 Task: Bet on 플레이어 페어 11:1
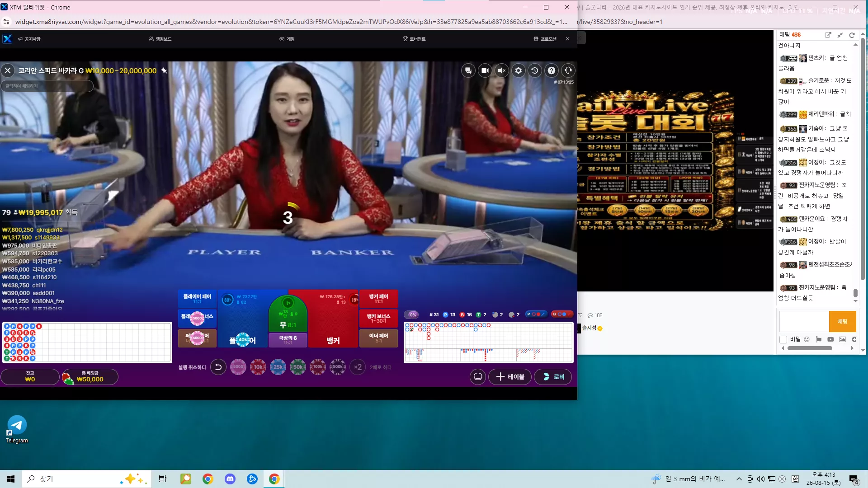197,299
